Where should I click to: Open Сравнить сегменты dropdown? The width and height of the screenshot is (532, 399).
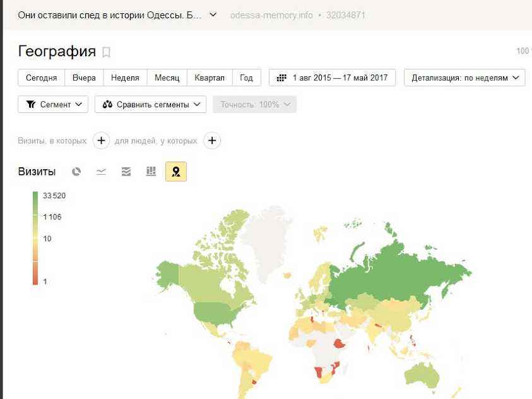[x=150, y=104]
